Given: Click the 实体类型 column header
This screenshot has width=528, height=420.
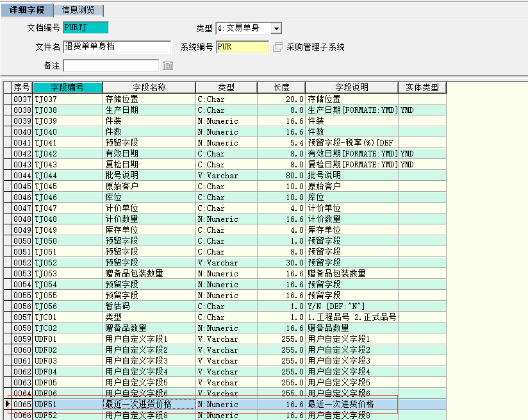Looking at the screenshot, I should click(x=424, y=88).
